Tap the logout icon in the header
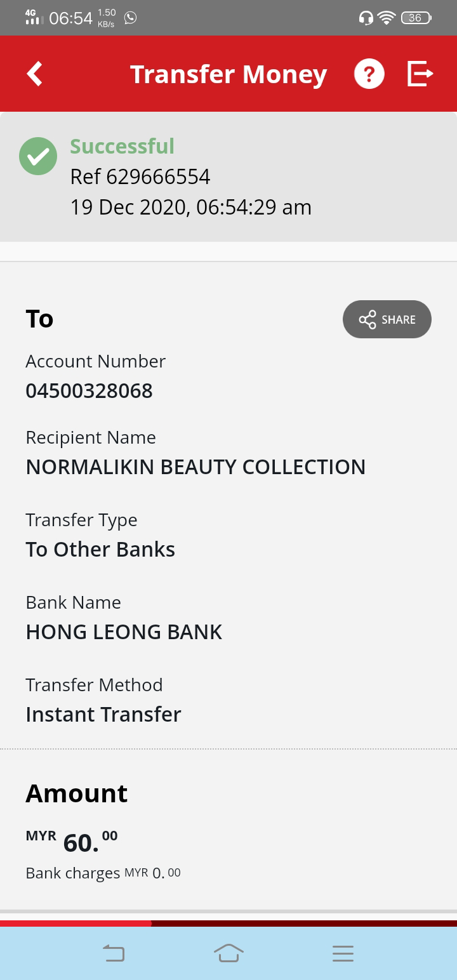 [x=420, y=74]
